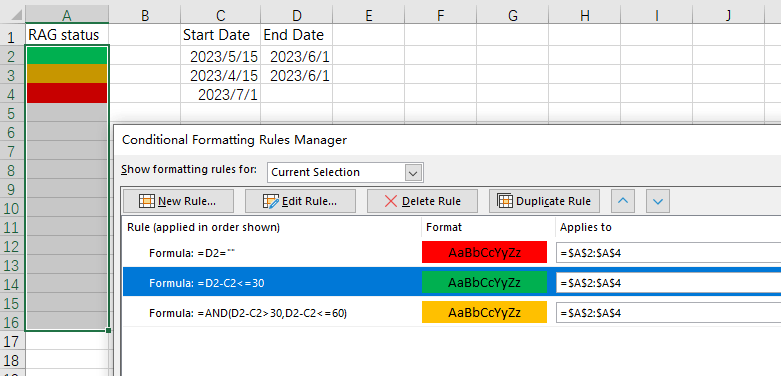
Task: Select column I header
Action: click(x=656, y=15)
